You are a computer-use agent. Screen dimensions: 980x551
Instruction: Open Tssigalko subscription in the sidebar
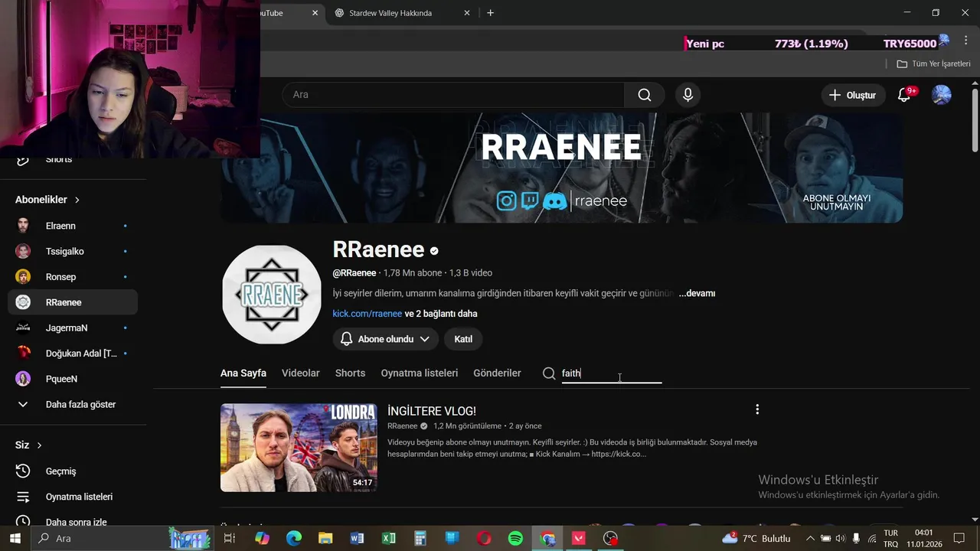click(73, 251)
